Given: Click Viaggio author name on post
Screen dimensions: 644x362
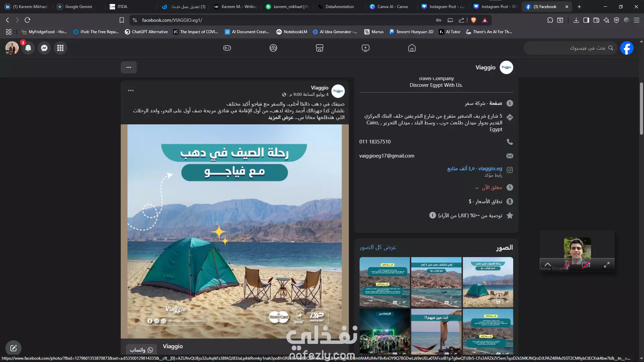Looking at the screenshot, I should (x=319, y=88).
